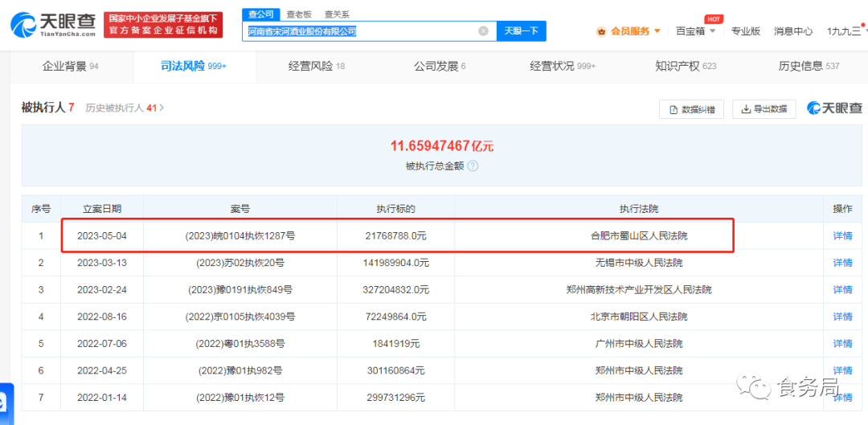Click filing date 2022-08-16

pyautogui.click(x=102, y=317)
